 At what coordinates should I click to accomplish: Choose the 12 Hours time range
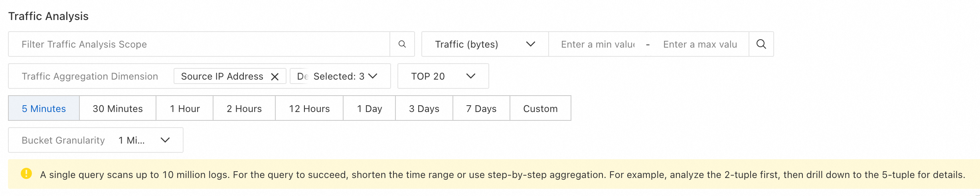click(x=309, y=108)
